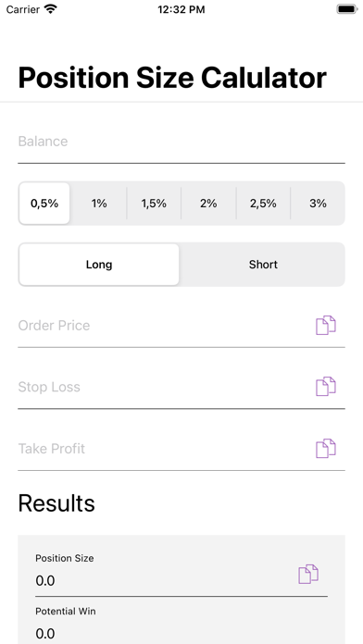Tap the copy icon beside Take Profit
The width and height of the screenshot is (363, 644).
click(x=326, y=448)
